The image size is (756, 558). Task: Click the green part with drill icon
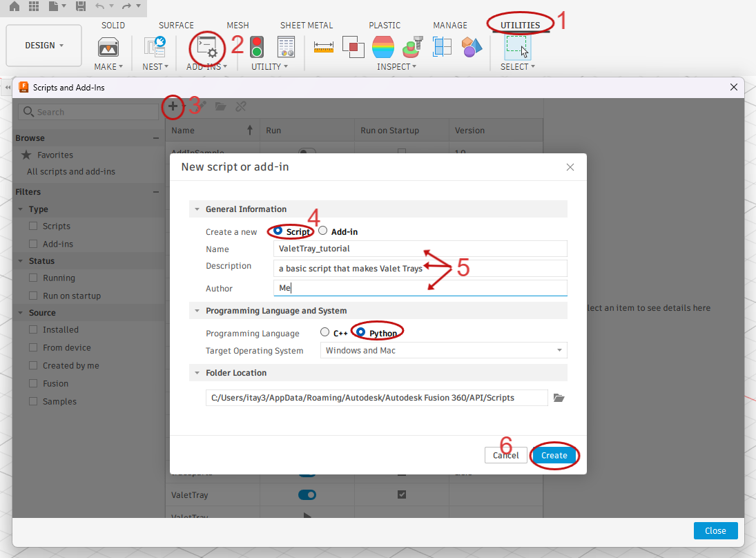click(413, 47)
